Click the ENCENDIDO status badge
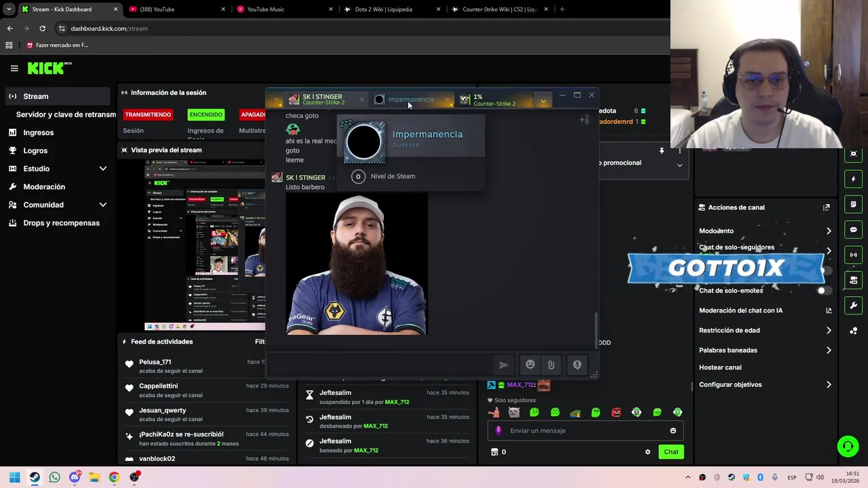Viewport: 868px width, 488px height. [205, 115]
